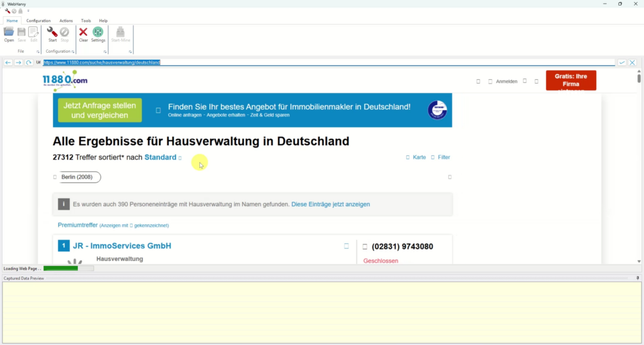Cancel URL loading with the X icon
The height and width of the screenshot is (345, 644).
point(632,62)
